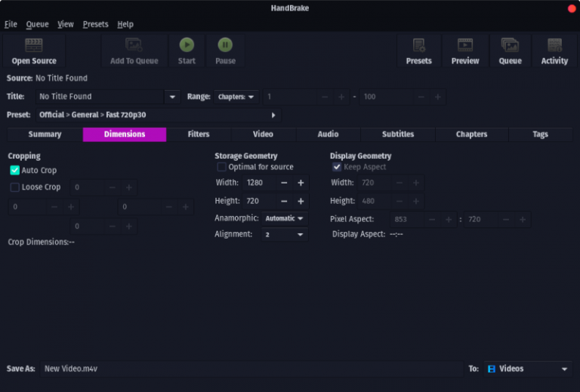Click the Add To Queue icon
Viewport: 580px width, 392px height.
coord(134,45)
